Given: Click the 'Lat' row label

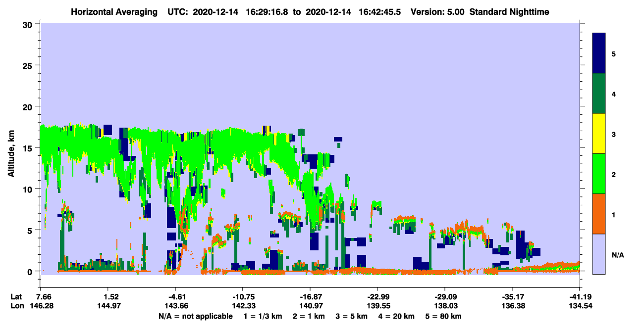Looking at the screenshot, I should point(16,297).
